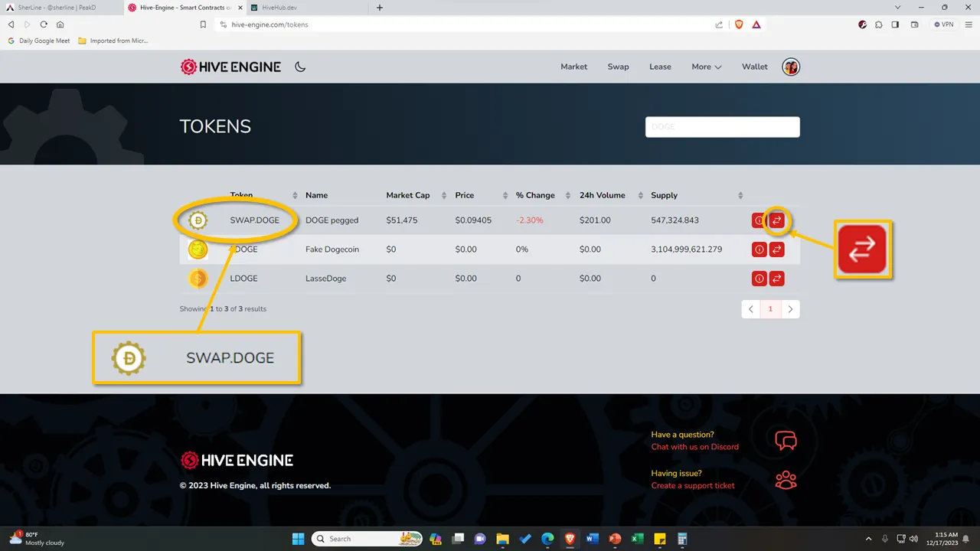Click 'Create a support ticket' link
This screenshot has width=980, height=551.
(x=693, y=486)
